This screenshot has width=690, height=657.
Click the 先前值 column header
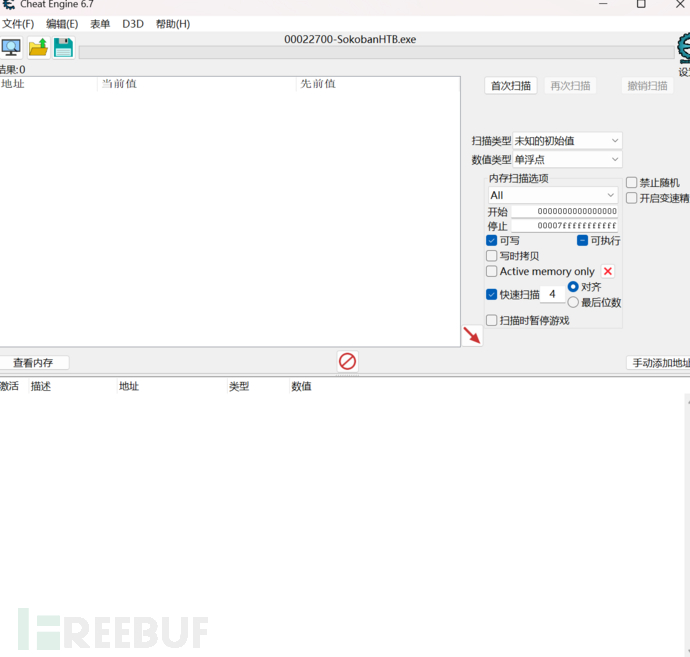click(378, 84)
